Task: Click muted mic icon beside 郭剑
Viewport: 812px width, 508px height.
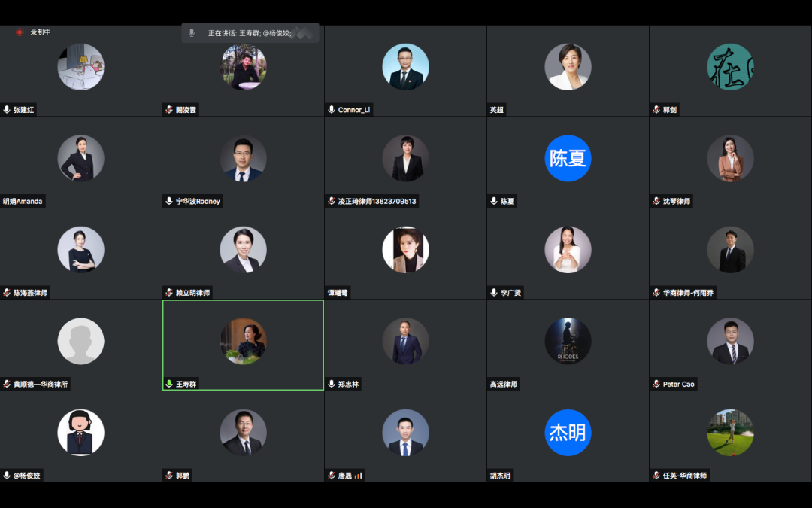Action: (x=656, y=110)
